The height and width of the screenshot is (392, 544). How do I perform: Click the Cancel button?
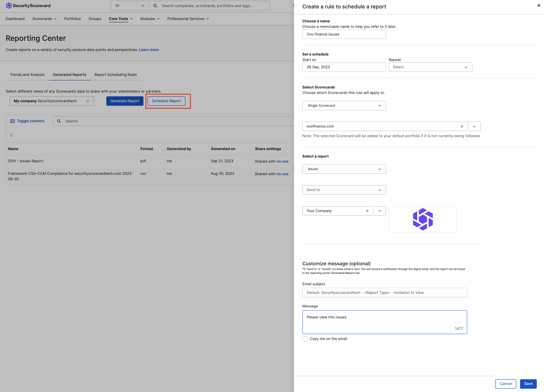click(x=506, y=384)
